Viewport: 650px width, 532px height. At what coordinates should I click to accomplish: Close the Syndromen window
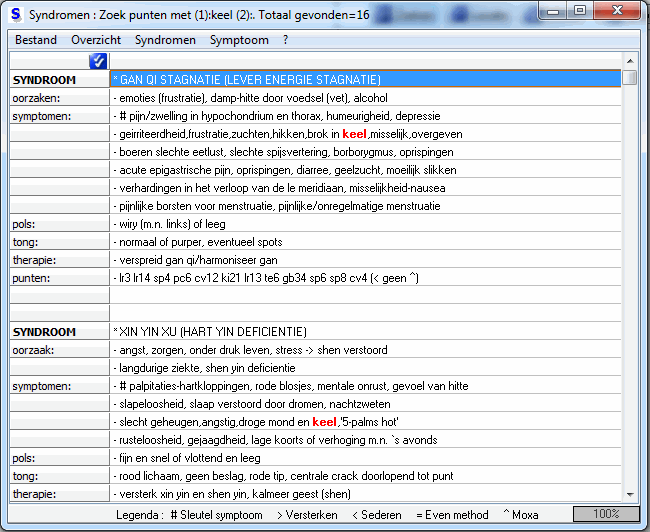click(617, 11)
